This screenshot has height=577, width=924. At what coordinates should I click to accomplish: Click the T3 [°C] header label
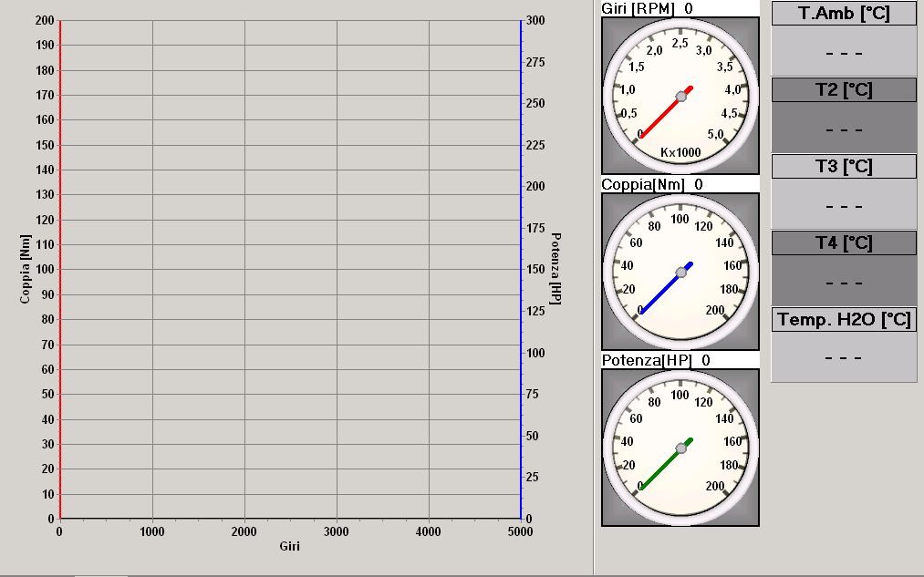[x=844, y=167]
